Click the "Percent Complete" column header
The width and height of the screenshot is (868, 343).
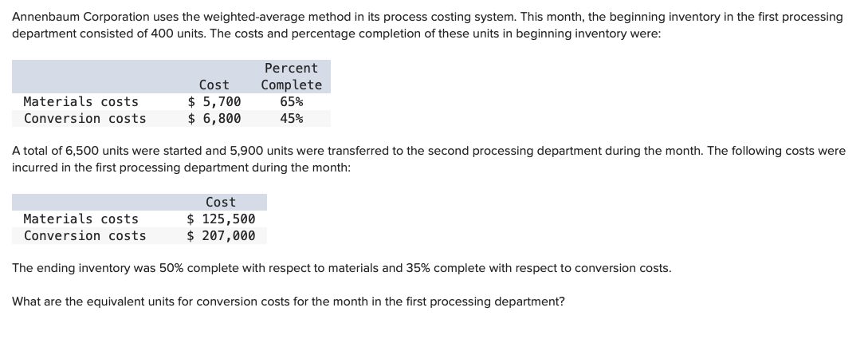(291, 77)
